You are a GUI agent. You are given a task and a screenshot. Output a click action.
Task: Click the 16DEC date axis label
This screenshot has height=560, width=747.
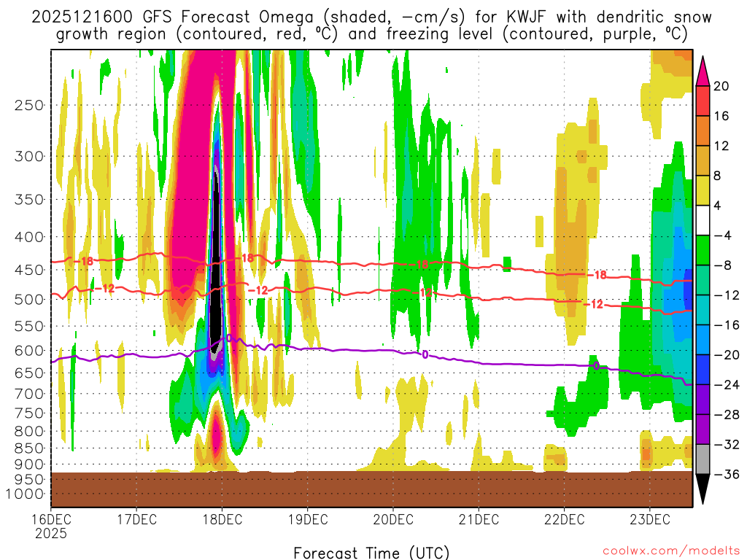51,519
